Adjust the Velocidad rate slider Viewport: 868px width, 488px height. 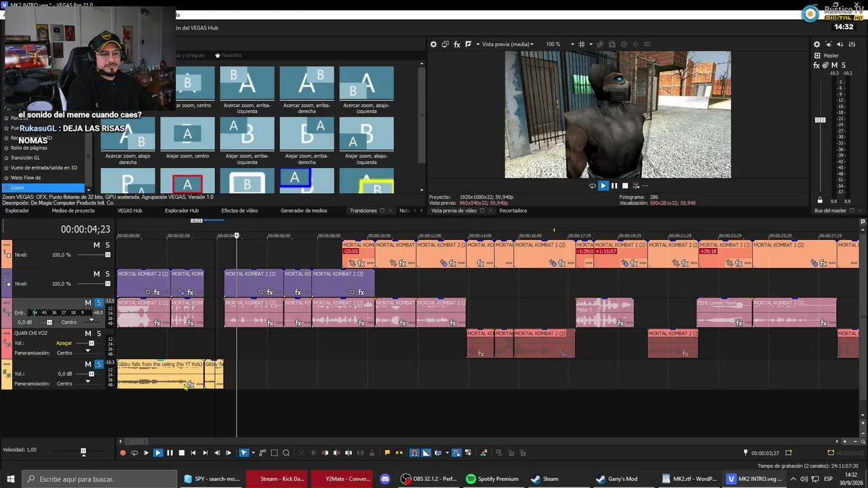point(83,451)
